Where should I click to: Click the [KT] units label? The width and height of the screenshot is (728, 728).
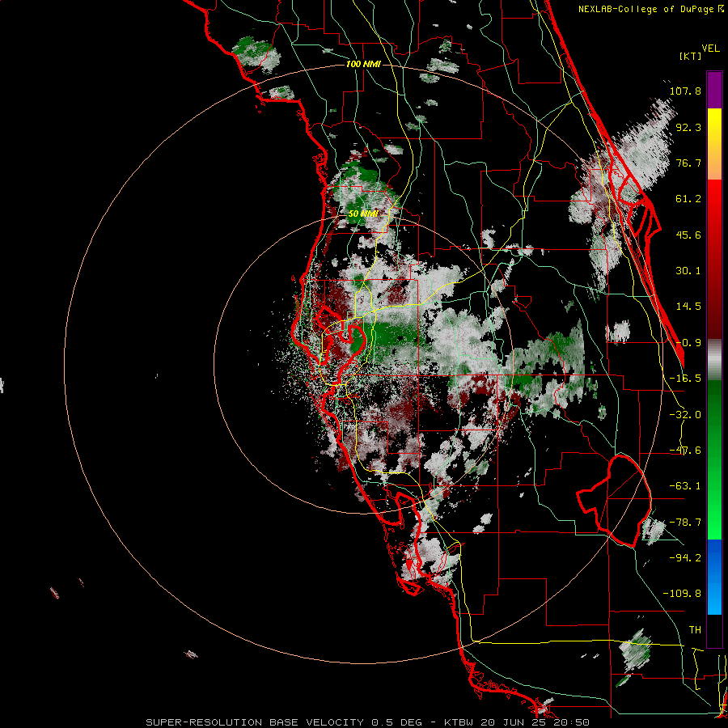(x=690, y=56)
